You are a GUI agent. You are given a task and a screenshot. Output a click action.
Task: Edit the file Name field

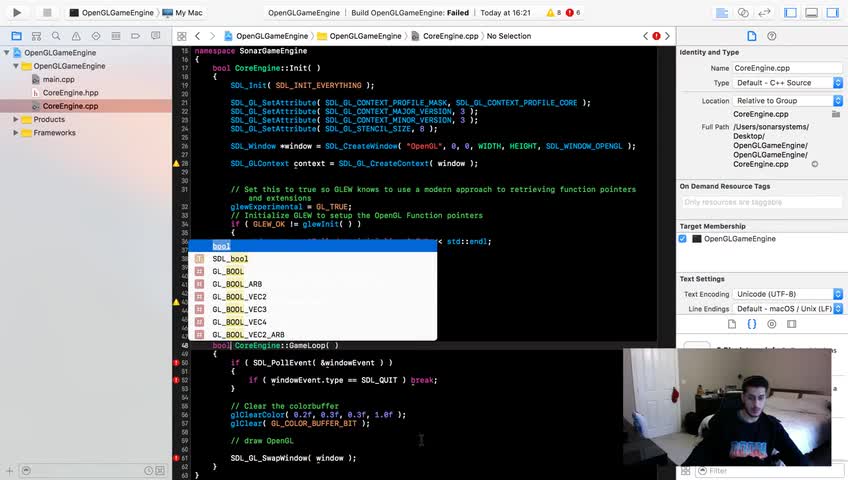[x=787, y=68]
